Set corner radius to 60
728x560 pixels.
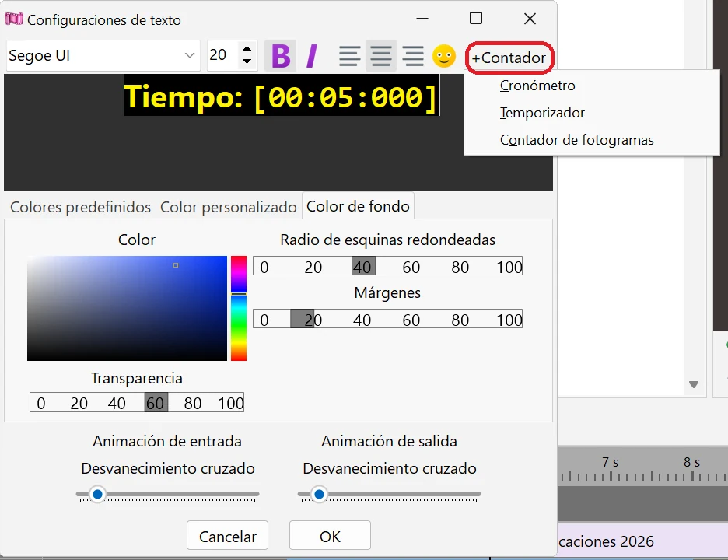pyautogui.click(x=411, y=267)
